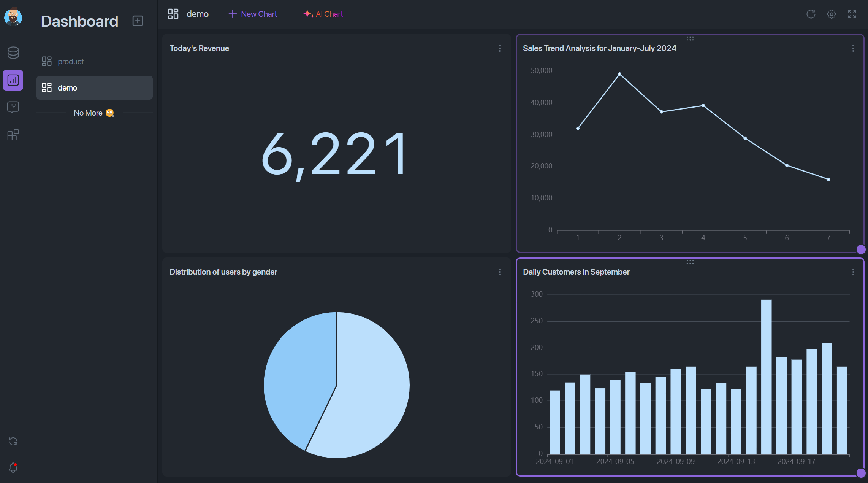
Task: Add a new dashboard with plus icon
Action: pyautogui.click(x=138, y=21)
